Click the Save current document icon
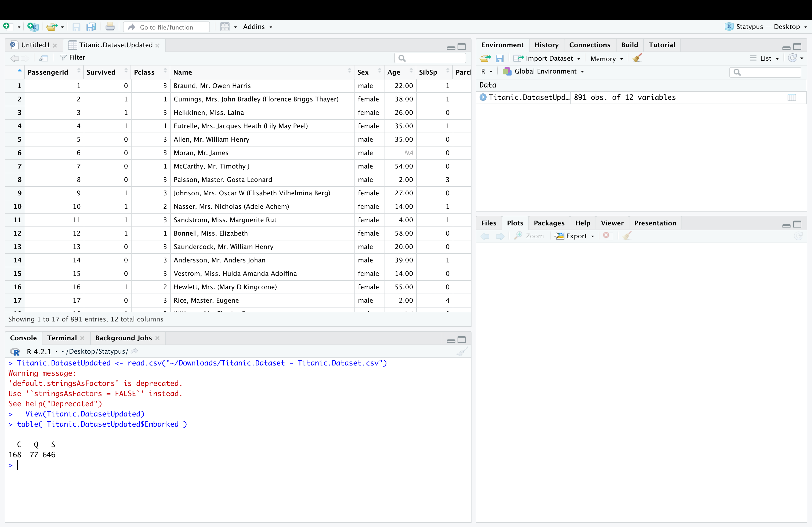The height and width of the screenshot is (527, 812). [x=77, y=27]
